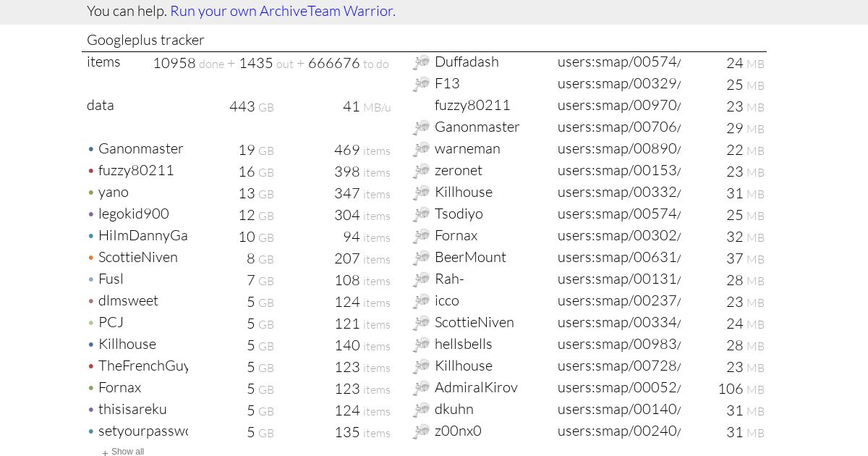
Task: Click warrior icon in ScottieNiven users:smap/00334 row
Action: click(x=422, y=324)
